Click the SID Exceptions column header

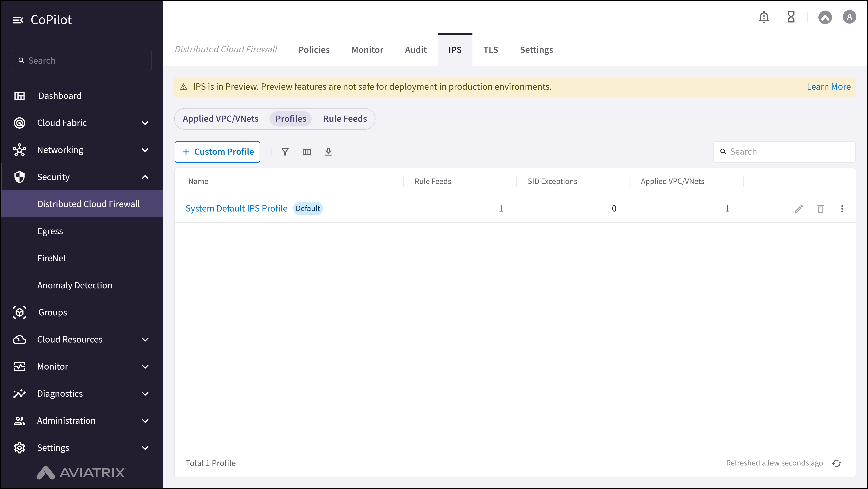pyautogui.click(x=552, y=181)
